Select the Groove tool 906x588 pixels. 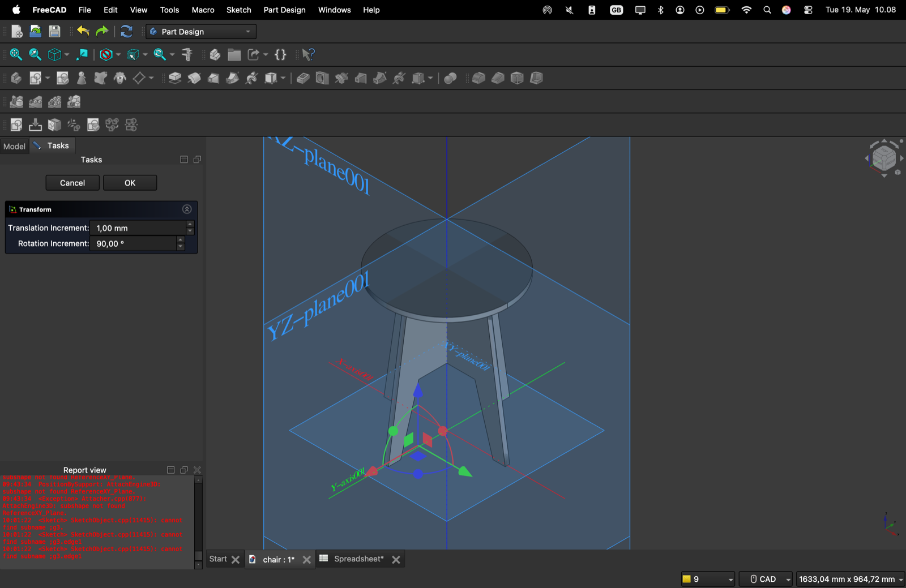click(341, 78)
